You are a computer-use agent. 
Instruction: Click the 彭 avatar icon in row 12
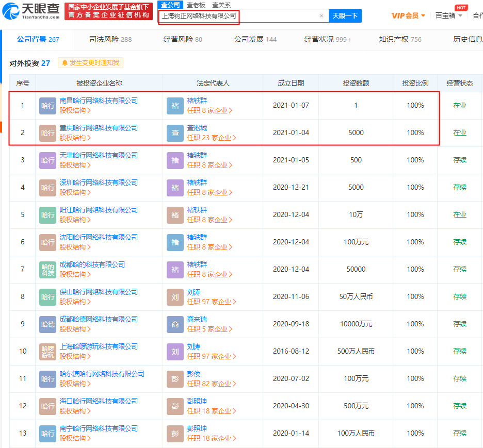(175, 406)
